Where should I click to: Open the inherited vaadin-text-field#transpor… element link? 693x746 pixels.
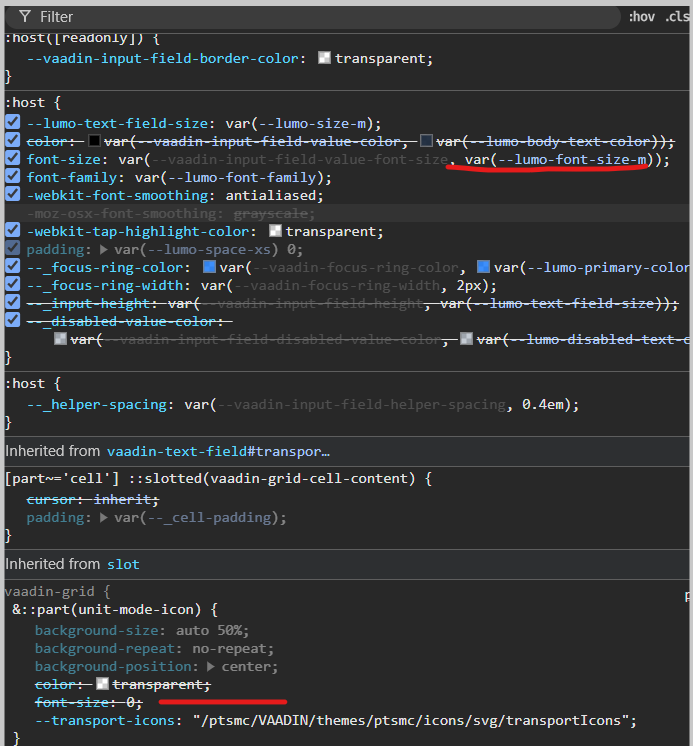(x=218, y=451)
